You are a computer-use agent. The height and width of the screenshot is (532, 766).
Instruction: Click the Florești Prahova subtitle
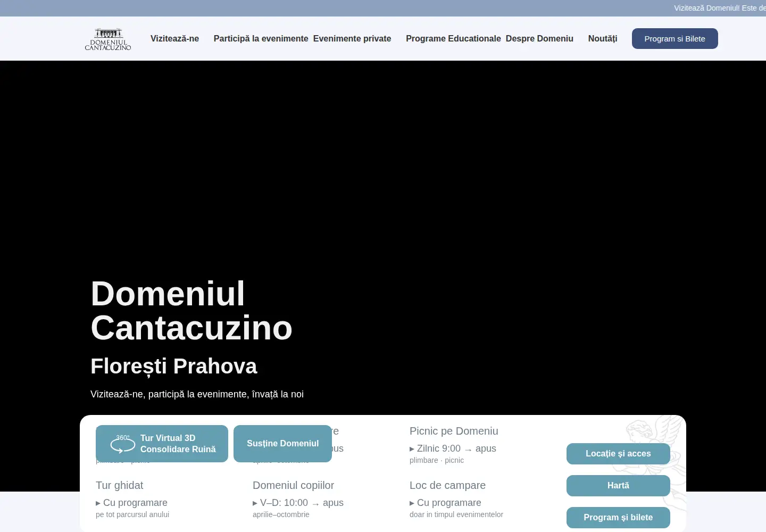click(x=174, y=366)
